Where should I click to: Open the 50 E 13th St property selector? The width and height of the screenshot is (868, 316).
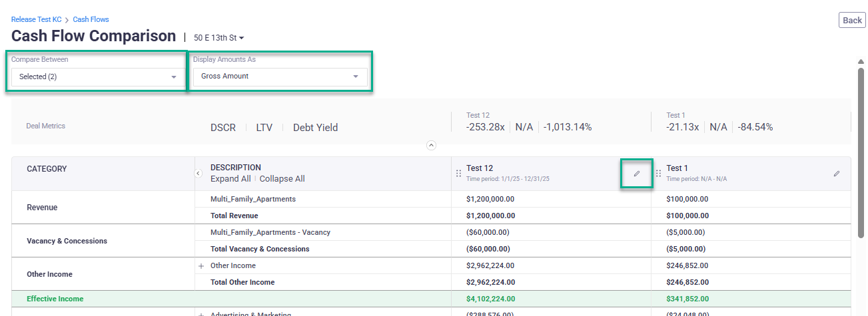coord(218,38)
